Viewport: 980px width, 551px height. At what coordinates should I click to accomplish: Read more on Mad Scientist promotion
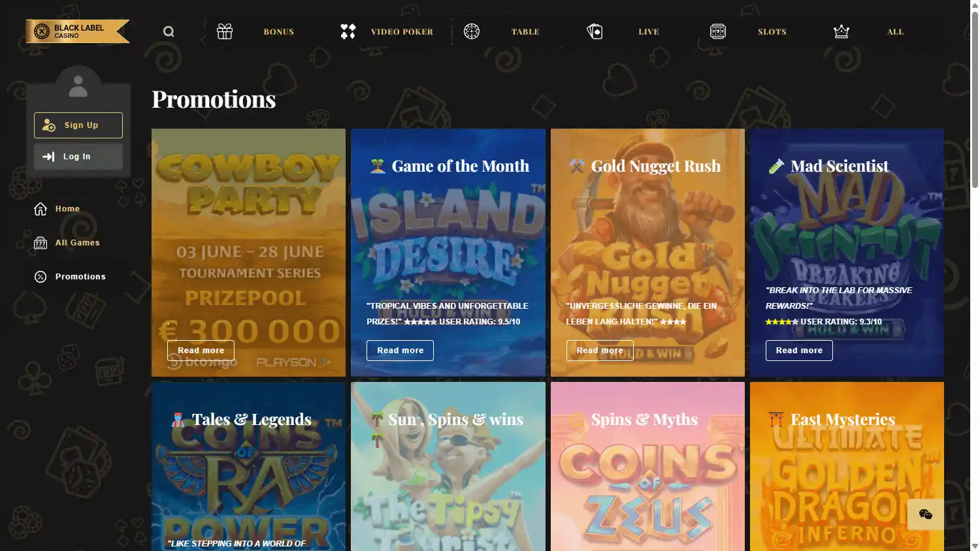point(799,351)
